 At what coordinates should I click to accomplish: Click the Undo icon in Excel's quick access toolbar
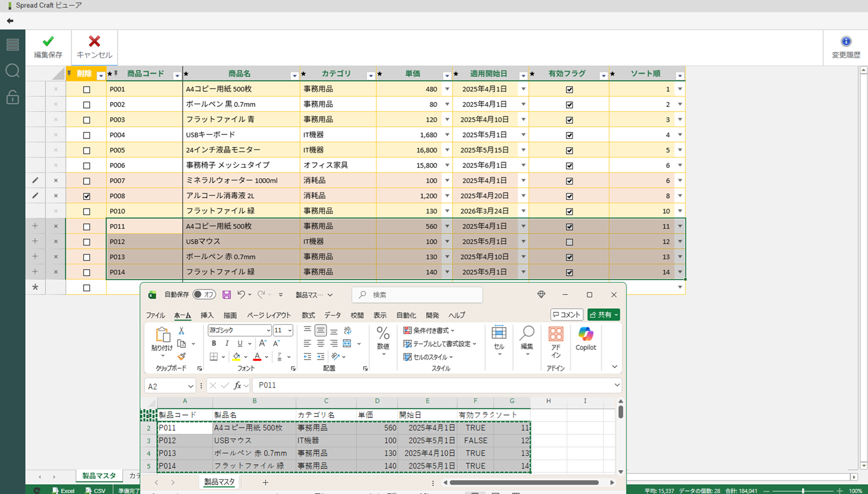pos(241,295)
